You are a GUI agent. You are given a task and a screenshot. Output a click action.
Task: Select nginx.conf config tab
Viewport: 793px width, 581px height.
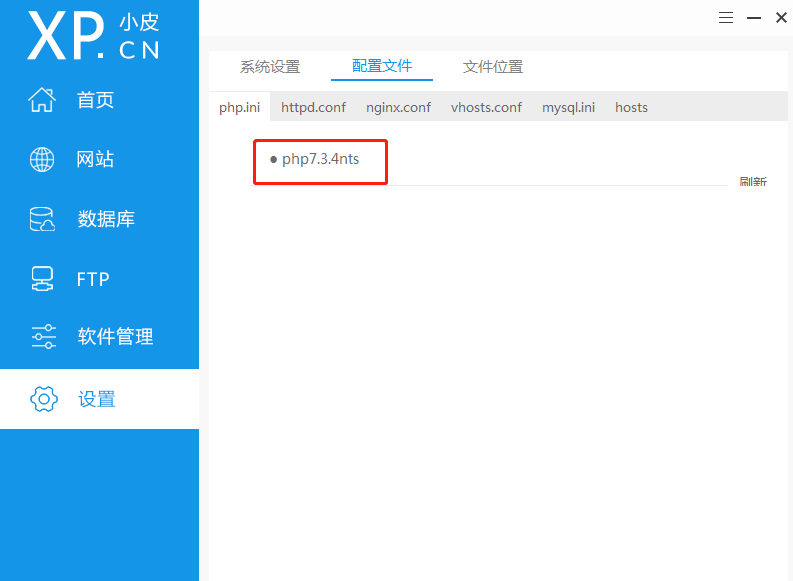coord(399,107)
